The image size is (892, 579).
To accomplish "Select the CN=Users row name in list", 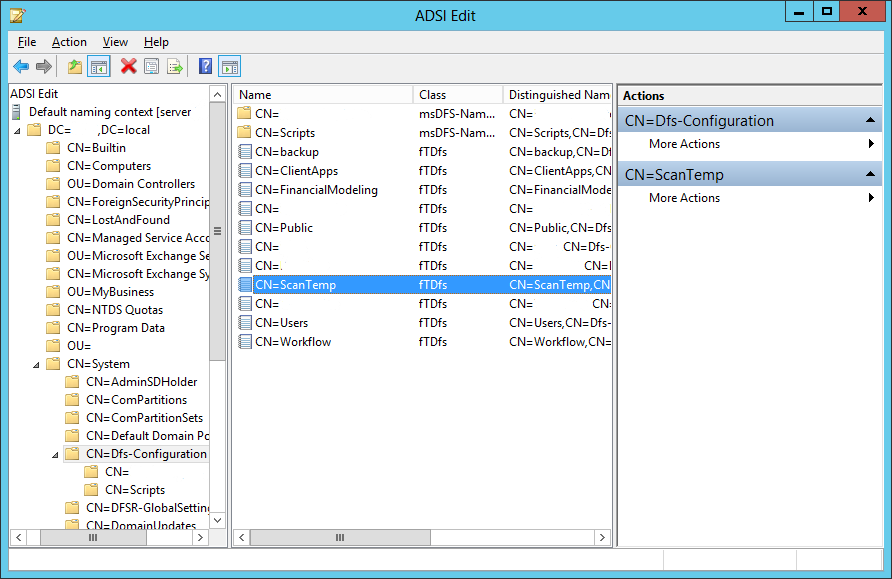I will point(282,322).
